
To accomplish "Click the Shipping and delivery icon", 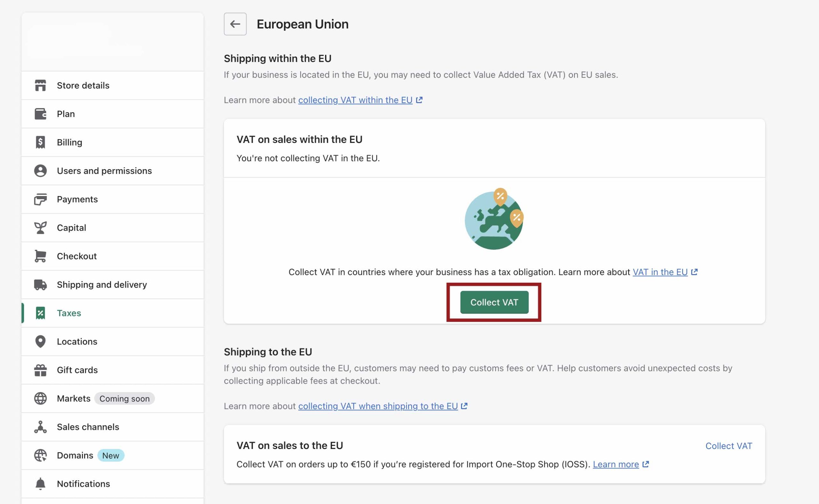I will 40,284.
